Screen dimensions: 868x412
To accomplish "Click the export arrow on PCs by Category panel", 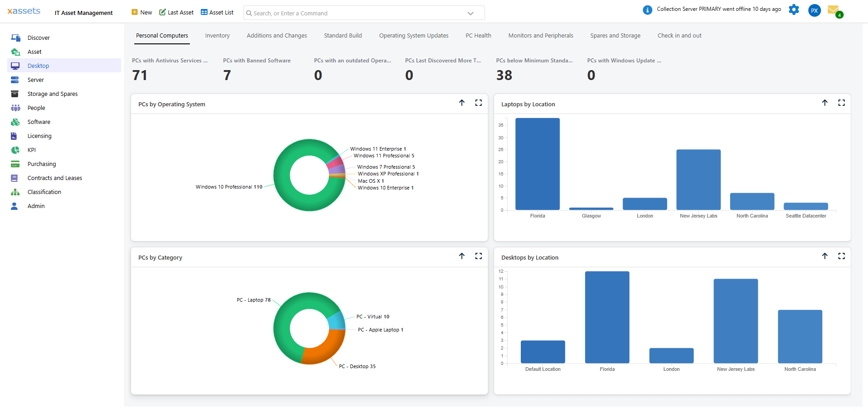I will (x=462, y=256).
